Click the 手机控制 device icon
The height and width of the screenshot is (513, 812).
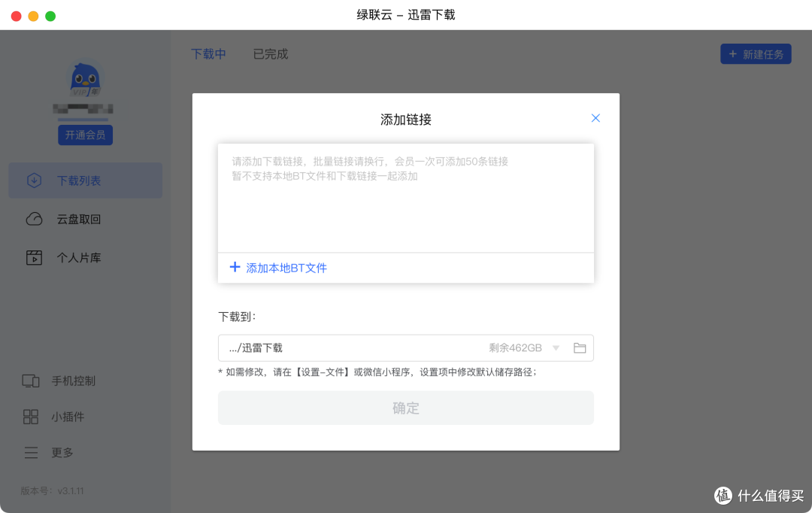pyautogui.click(x=31, y=381)
